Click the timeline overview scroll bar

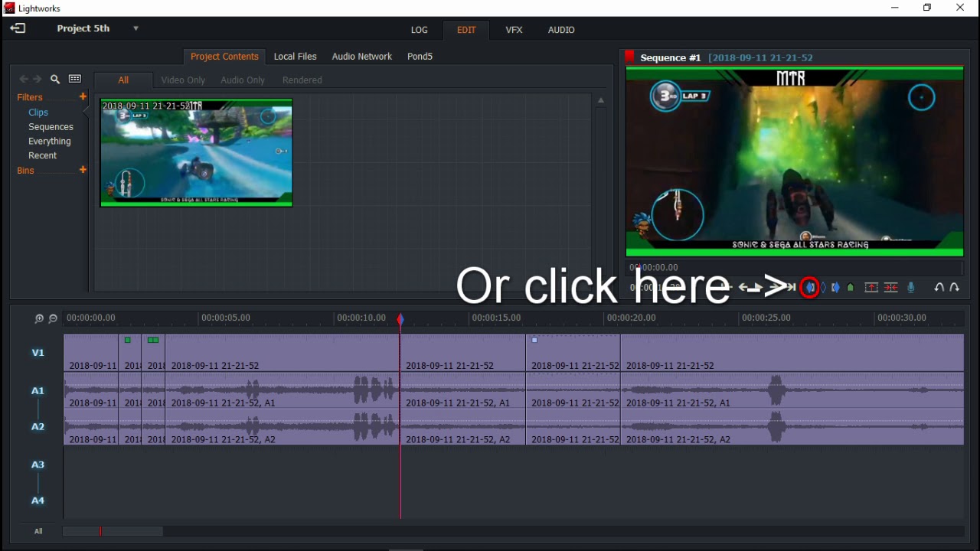[112, 531]
